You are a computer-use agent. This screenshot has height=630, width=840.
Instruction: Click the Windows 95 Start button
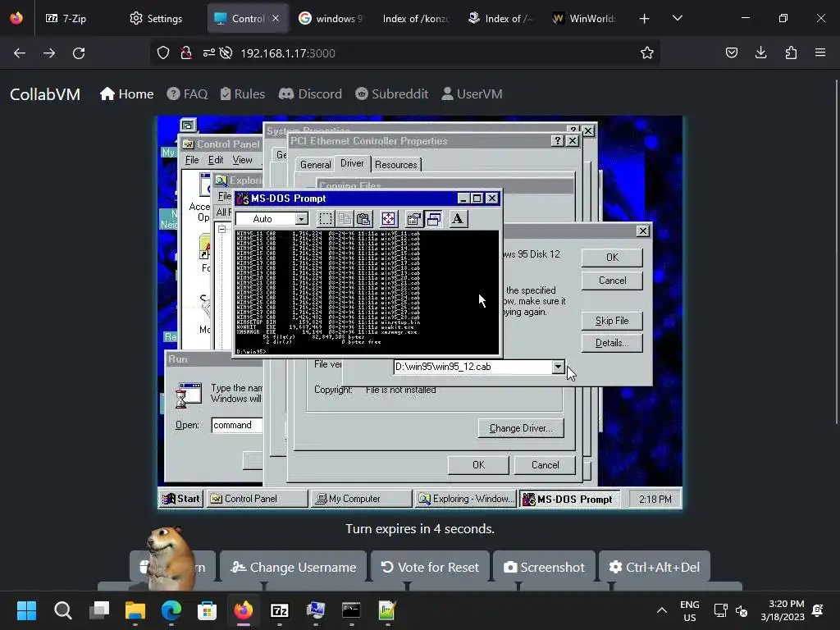pos(181,499)
